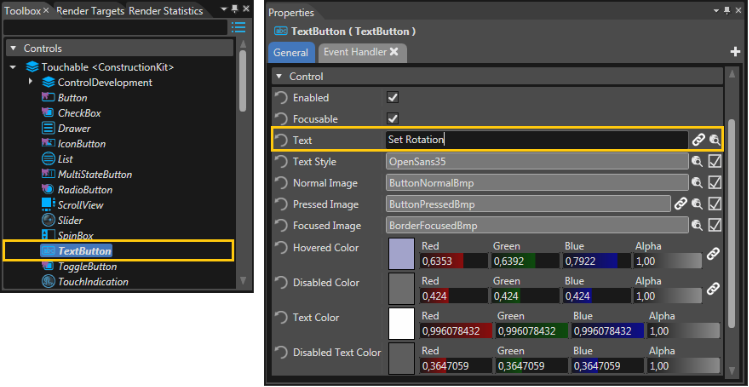The width and height of the screenshot is (749, 387).
Task: Click the link icon beside Text field
Action: 698,140
